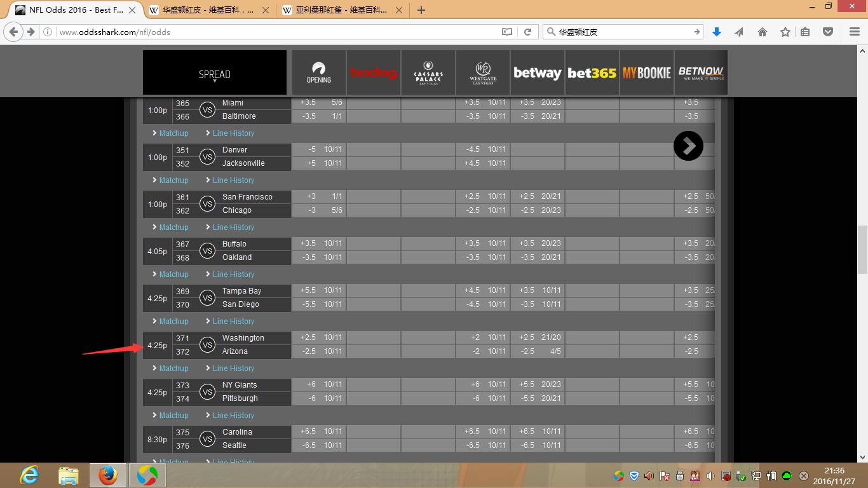
Task: Click the VS icon for Carolina vs Seattle
Action: point(207,439)
